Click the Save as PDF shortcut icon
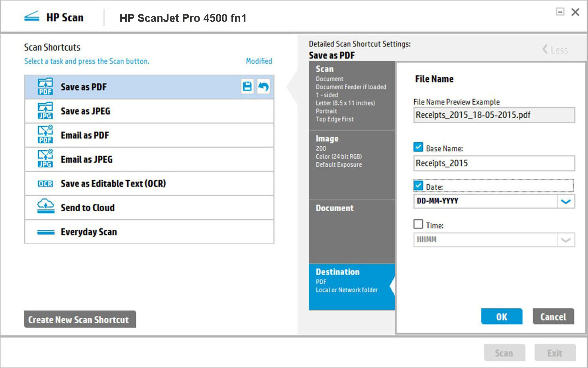Image resolution: width=588 pixels, height=368 pixels. click(x=45, y=87)
